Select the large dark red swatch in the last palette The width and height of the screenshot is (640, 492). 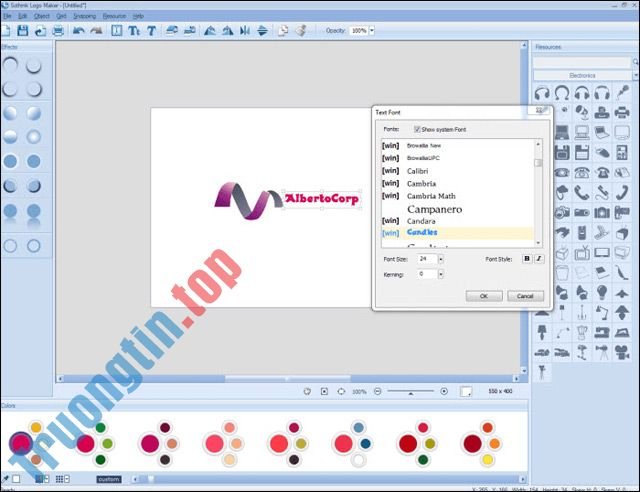coord(472,443)
